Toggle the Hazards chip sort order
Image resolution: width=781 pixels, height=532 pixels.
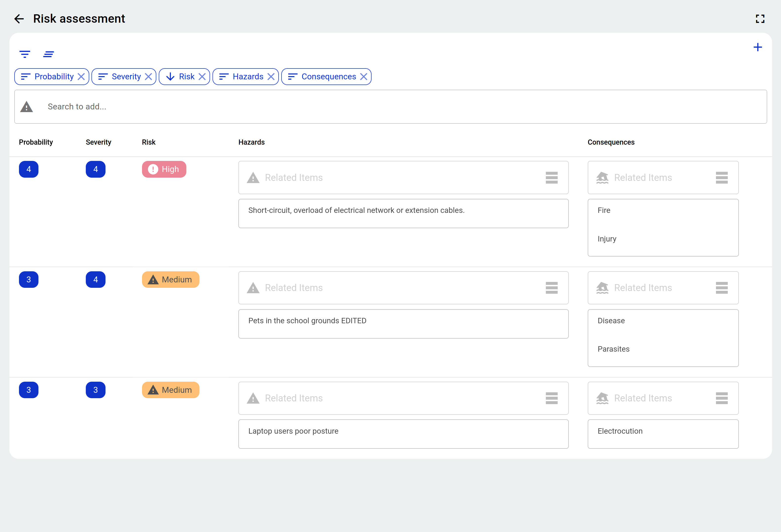pos(224,77)
